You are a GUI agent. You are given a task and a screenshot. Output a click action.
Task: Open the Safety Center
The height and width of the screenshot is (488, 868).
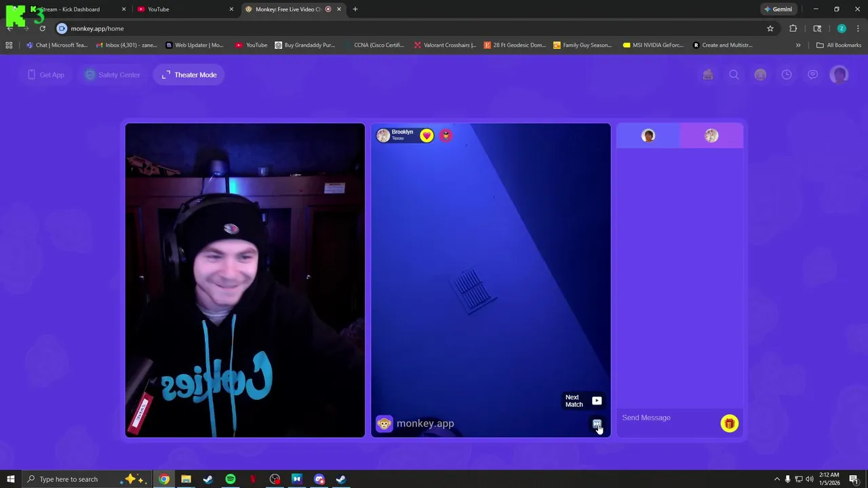pyautogui.click(x=113, y=75)
